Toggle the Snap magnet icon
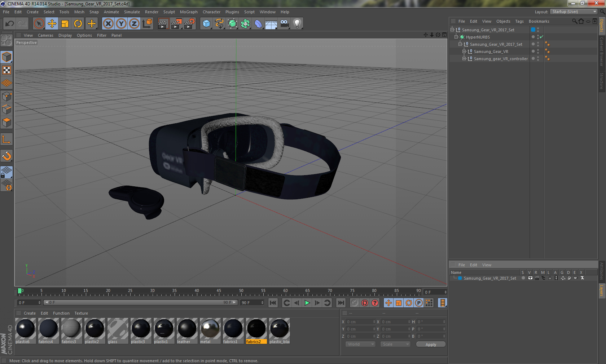The height and width of the screenshot is (364, 606). tap(7, 156)
